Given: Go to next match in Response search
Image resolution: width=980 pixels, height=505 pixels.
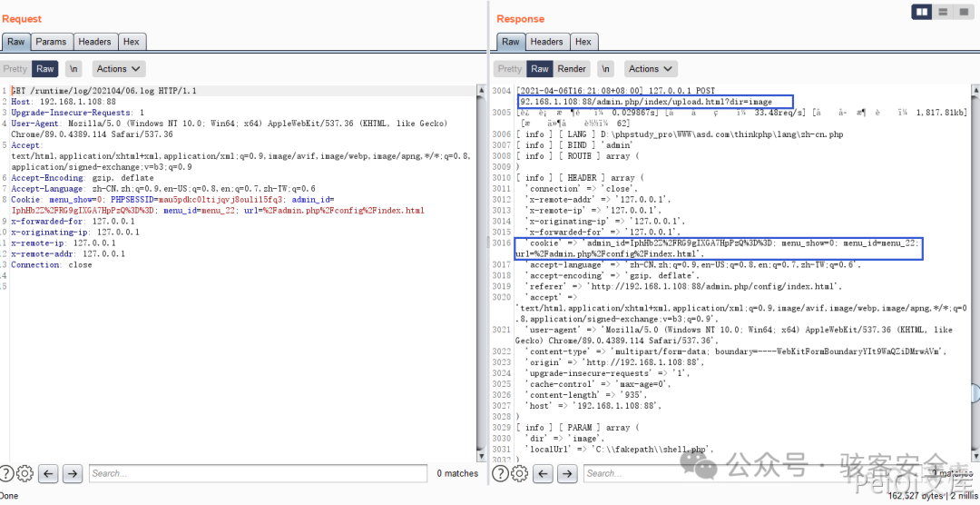Looking at the screenshot, I should (x=567, y=474).
